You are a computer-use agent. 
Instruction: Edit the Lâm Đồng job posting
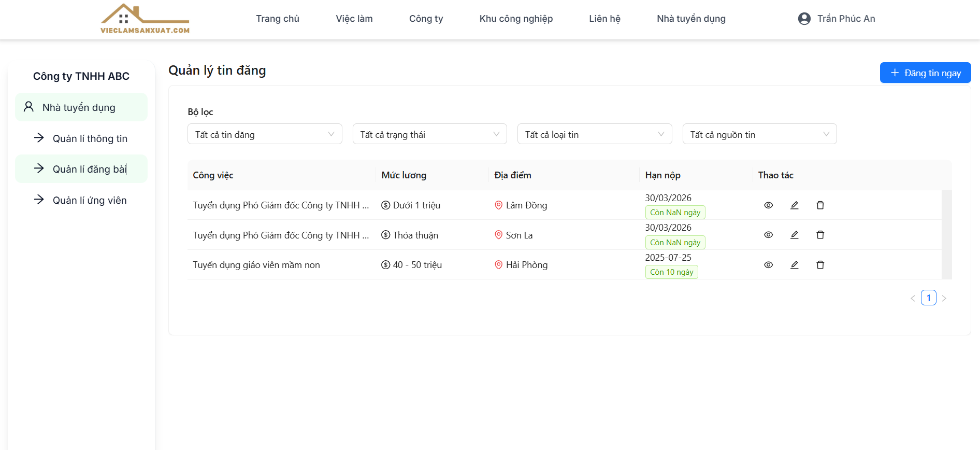point(794,205)
